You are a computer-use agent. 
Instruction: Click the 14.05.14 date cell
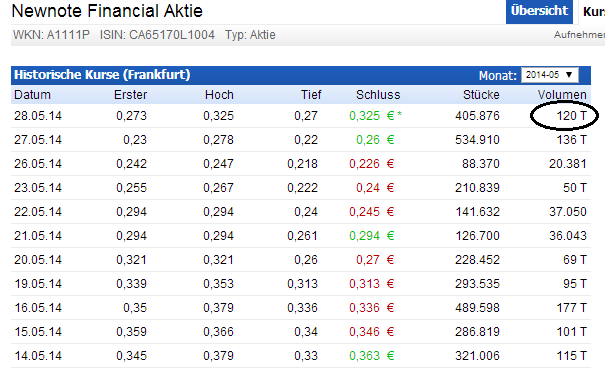coord(38,356)
